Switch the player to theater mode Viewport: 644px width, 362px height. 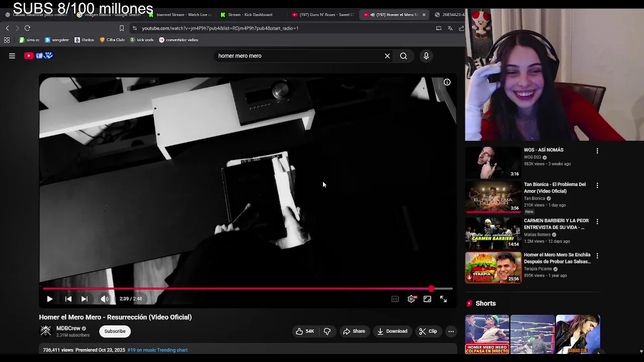(x=427, y=299)
